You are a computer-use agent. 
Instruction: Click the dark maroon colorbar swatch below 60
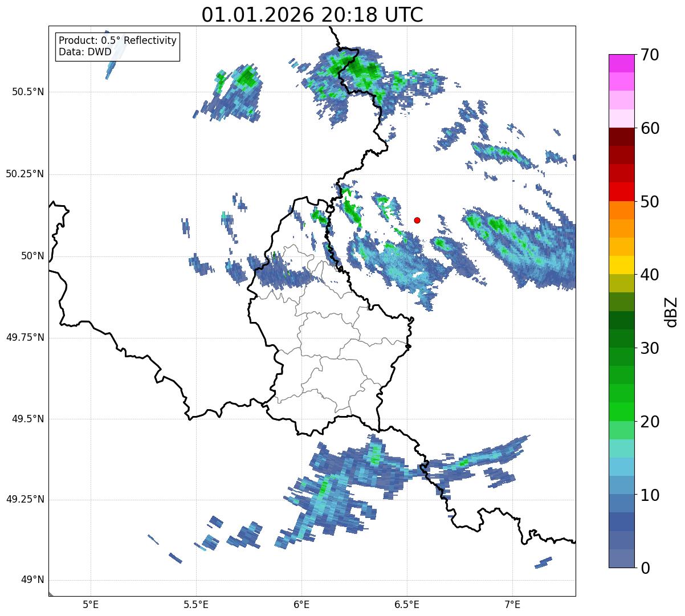[622, 137]
